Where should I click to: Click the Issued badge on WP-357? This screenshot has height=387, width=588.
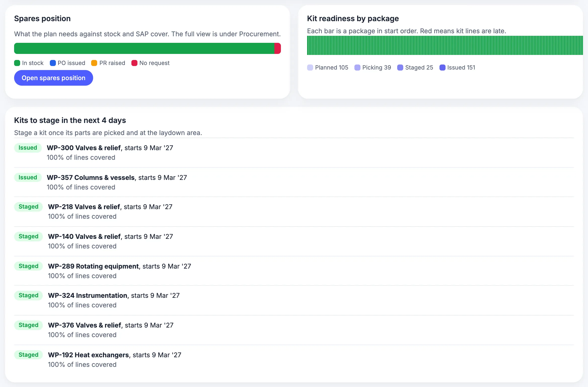28,177
